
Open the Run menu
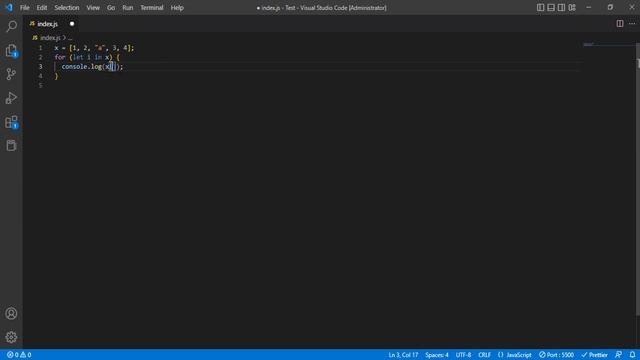[x=127, y=7]
